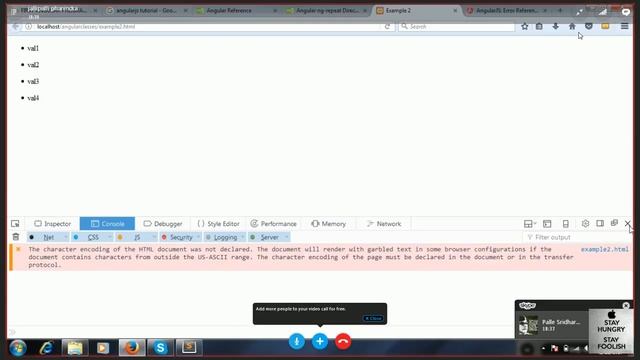Go back with browser back arrow
Screen dimensions: 640x360
[16, 27]
